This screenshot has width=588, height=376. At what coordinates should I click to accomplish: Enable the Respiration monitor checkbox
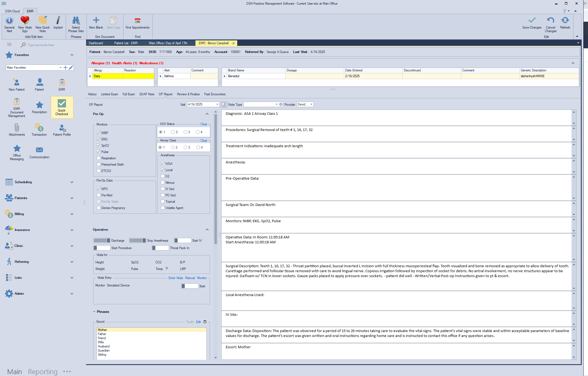tap(98, 158)
